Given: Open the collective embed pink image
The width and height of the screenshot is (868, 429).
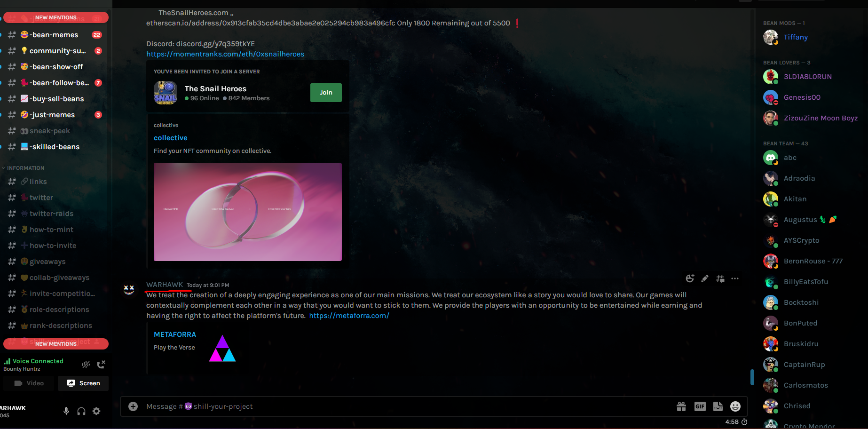Looking at the screenshot, I should (x=248, y=212).
